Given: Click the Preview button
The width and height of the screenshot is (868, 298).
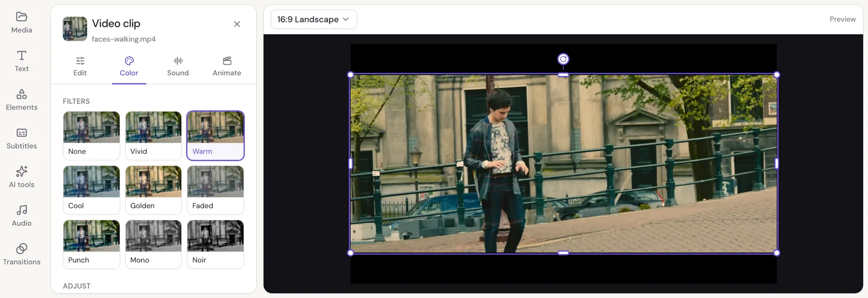Looking at the screenshot, I should click(x=843, y=19).
